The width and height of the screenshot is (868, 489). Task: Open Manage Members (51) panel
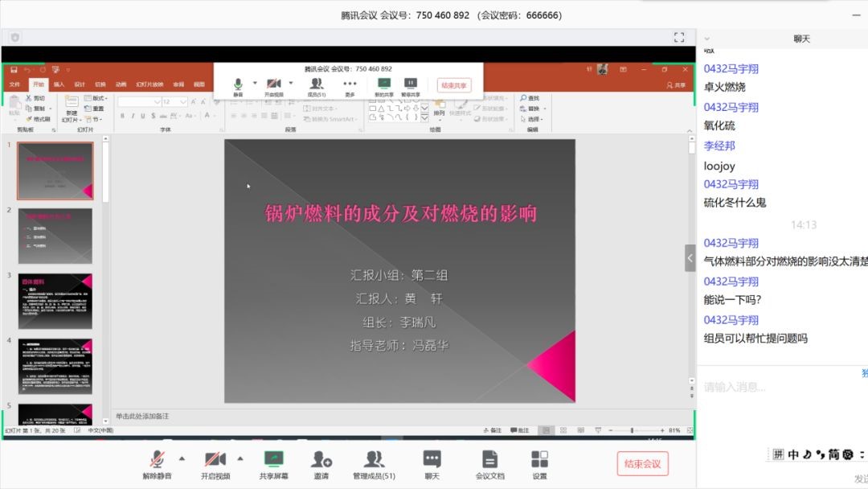(374, 464)
